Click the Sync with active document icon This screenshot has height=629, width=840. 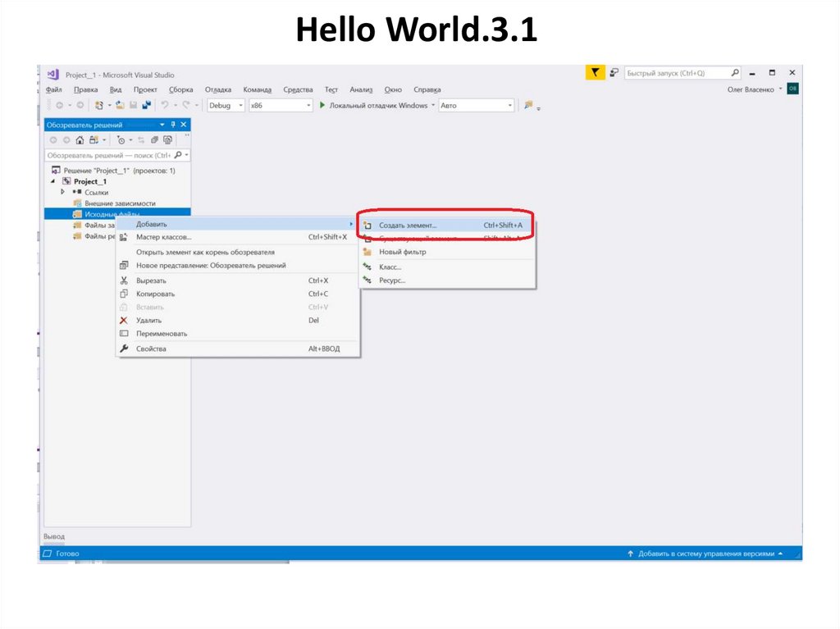[x=141, y=140]
